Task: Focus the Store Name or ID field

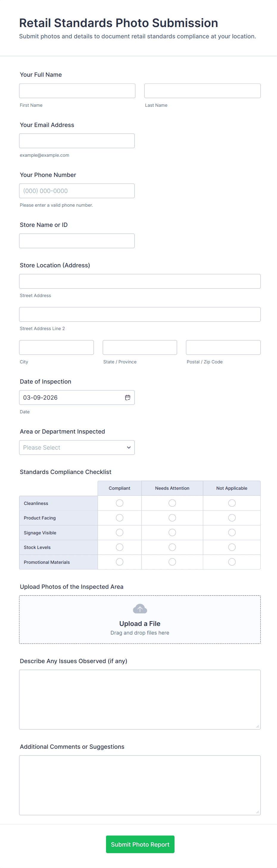Action: pos(77,241)
